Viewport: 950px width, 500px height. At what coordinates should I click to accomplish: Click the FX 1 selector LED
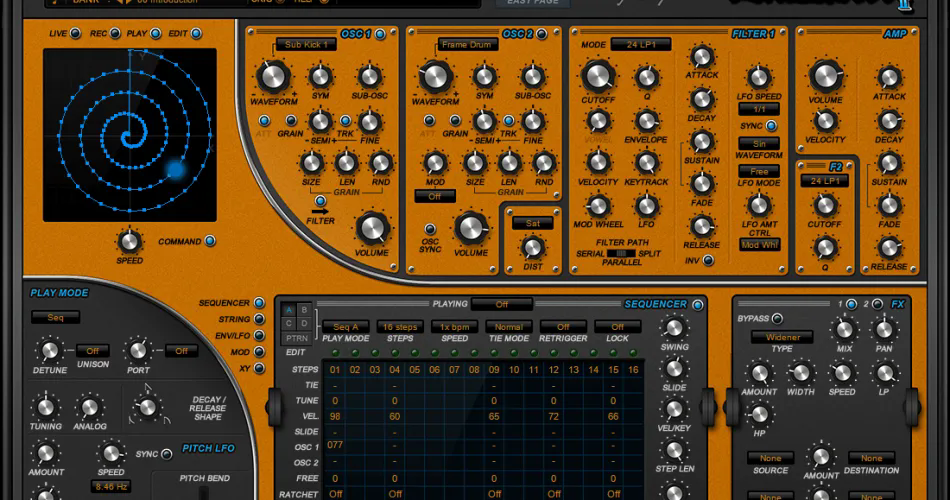click(851, 304)
